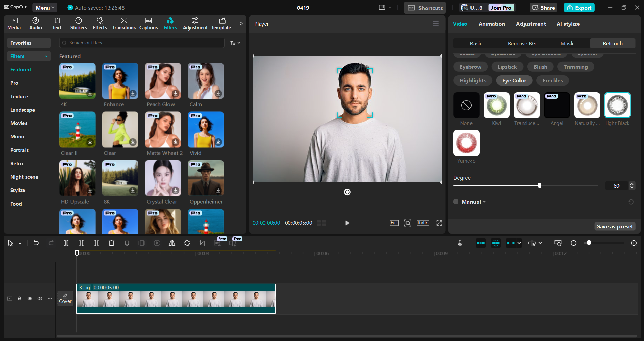
Task: Click the Export button
Action: (x=579, y=8)
